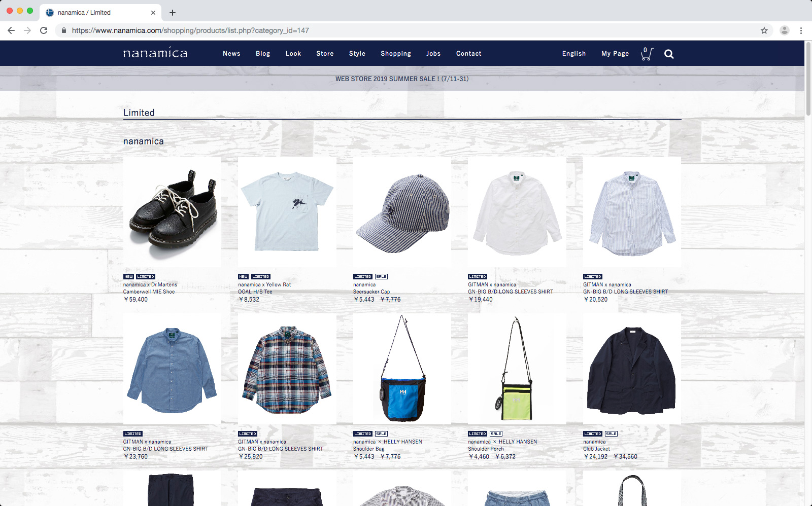The image size is (812, 506).
Task: Click the SALE badge under Shoulder Porch
Action: coord(496,434)
